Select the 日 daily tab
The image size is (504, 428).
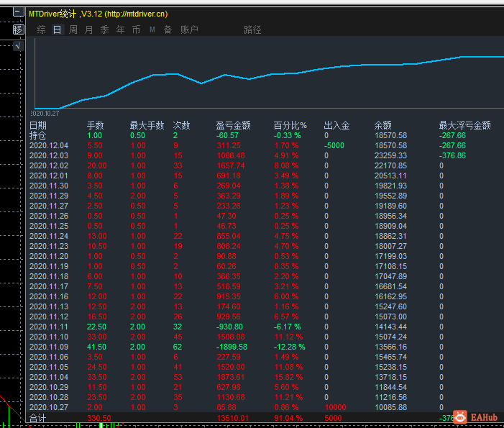pos(58,30)
